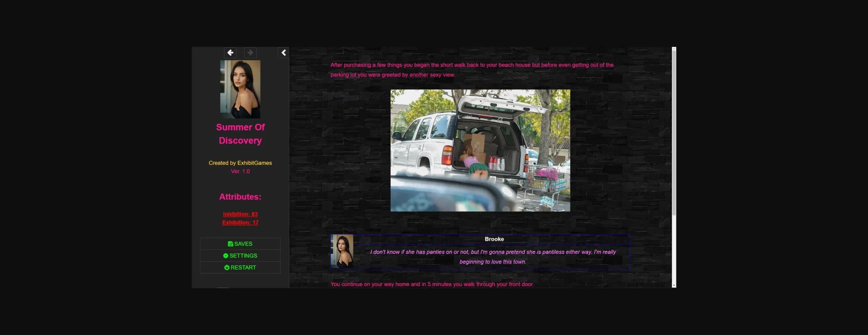Click the power icon beside RESTART
This screenshot has width=868, height=335.
point(226,268)
